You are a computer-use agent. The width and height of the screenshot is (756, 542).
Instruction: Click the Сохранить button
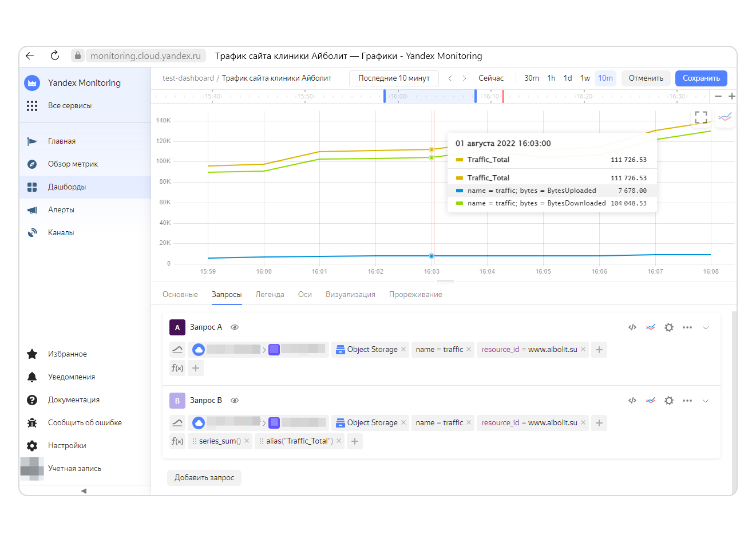point(701,78)
